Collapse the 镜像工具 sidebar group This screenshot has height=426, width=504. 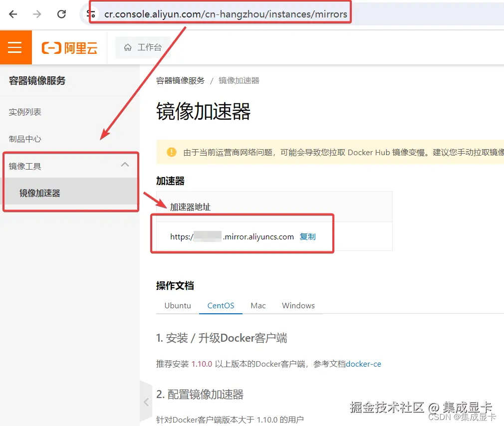(71, 166)
